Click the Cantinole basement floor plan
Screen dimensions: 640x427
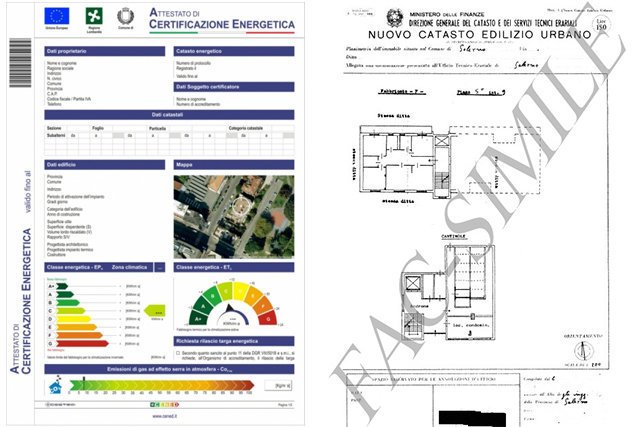(x=448, y=292)
